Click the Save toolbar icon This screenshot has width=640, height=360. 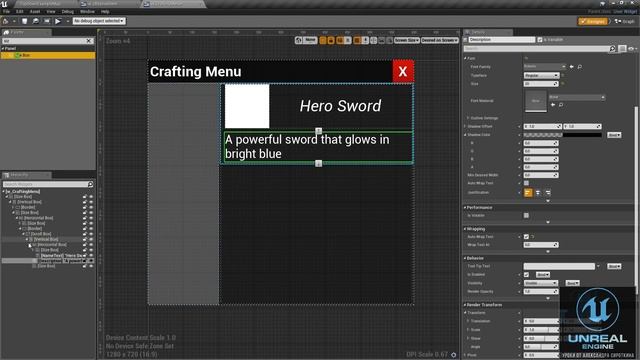click(24, 21)
